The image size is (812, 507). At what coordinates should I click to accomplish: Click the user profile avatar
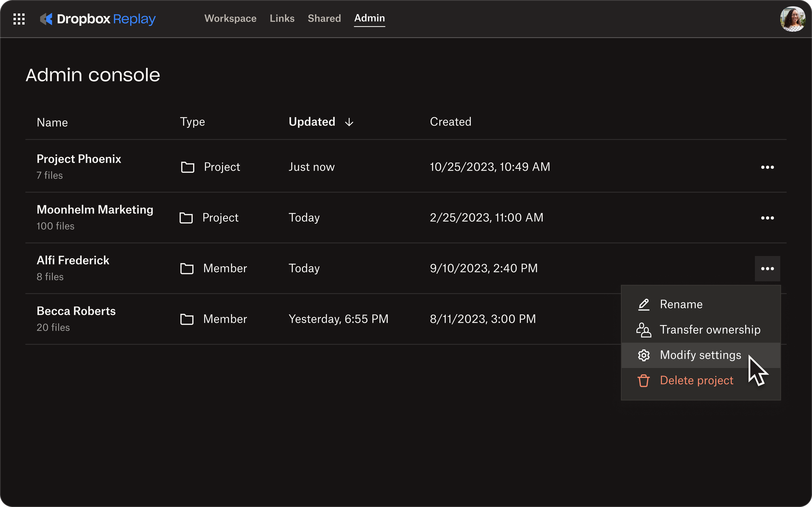tap(793, 19)
